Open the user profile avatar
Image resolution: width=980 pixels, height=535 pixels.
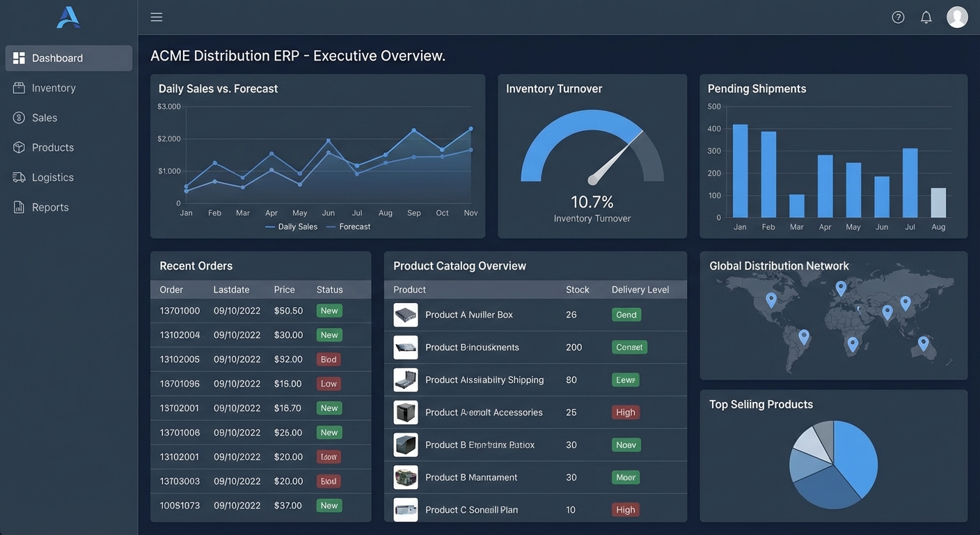957,17
